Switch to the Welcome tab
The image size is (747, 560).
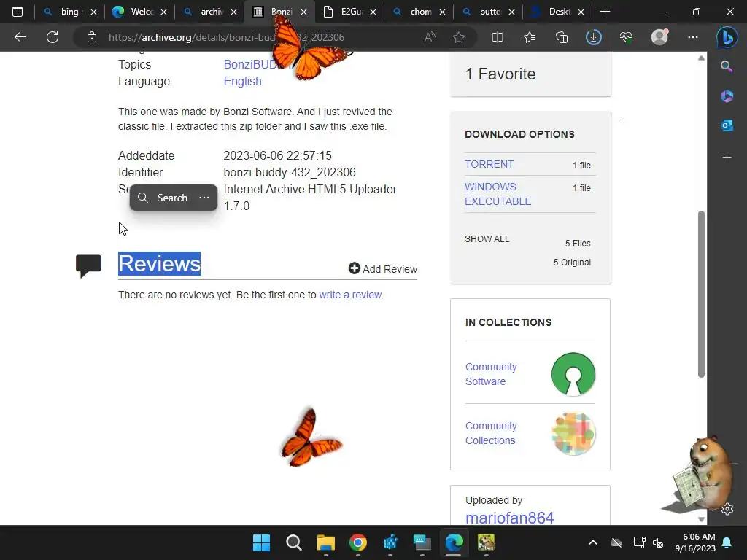(x=139, y=12)
